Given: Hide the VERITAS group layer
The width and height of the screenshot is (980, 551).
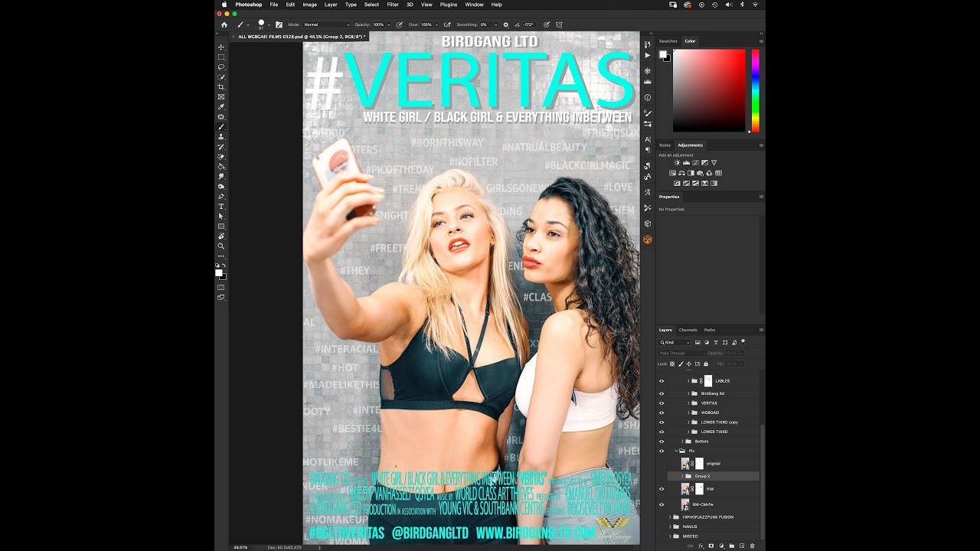Looking at the screenshot, I should click(x=661, y=403).
